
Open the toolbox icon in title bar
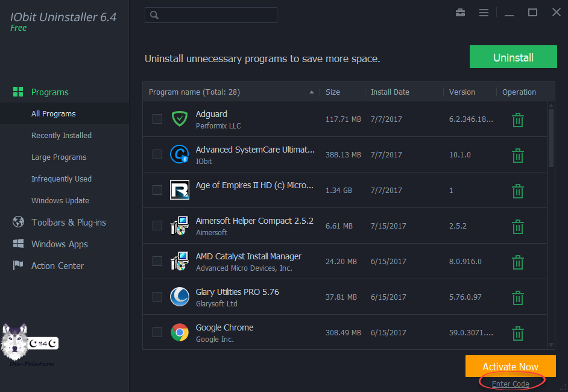(x=461, y=13)
